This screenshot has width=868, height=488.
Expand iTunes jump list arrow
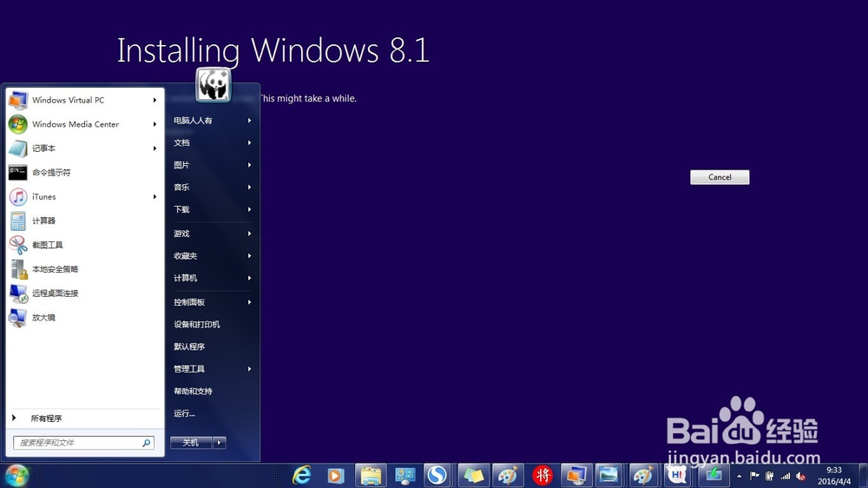pyautogui.click(x=155, y=196)
